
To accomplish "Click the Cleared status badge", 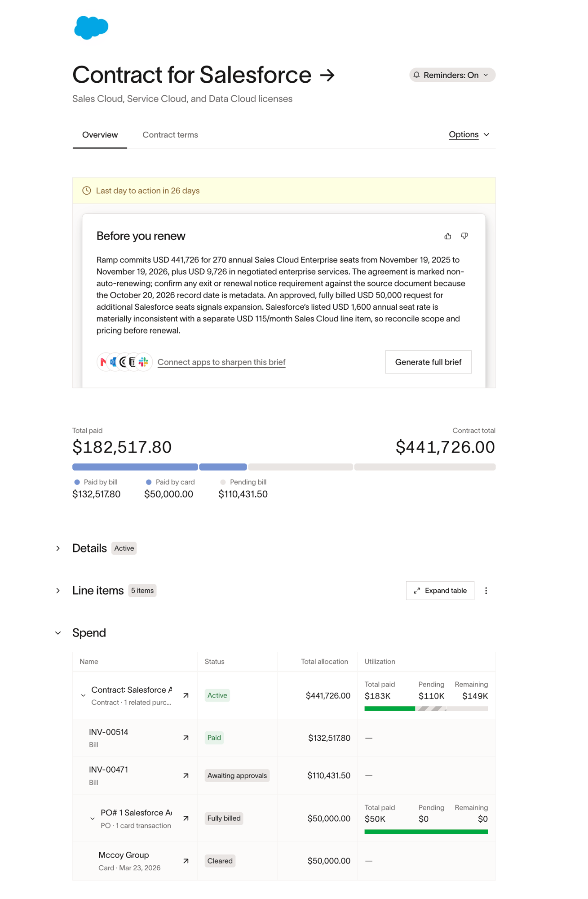I will [220, 861].
